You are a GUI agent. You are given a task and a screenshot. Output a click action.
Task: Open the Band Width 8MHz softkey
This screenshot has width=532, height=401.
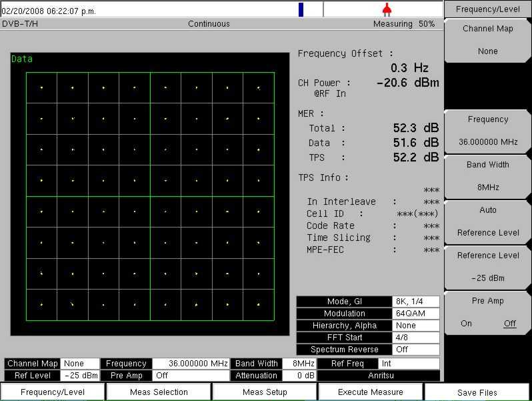click(487, 176)
